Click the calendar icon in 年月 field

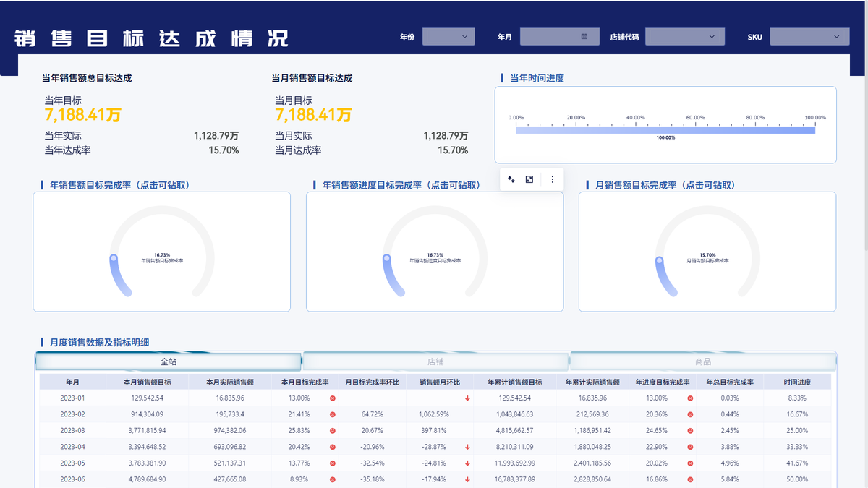pyautogui.click(x=584, y=36)
